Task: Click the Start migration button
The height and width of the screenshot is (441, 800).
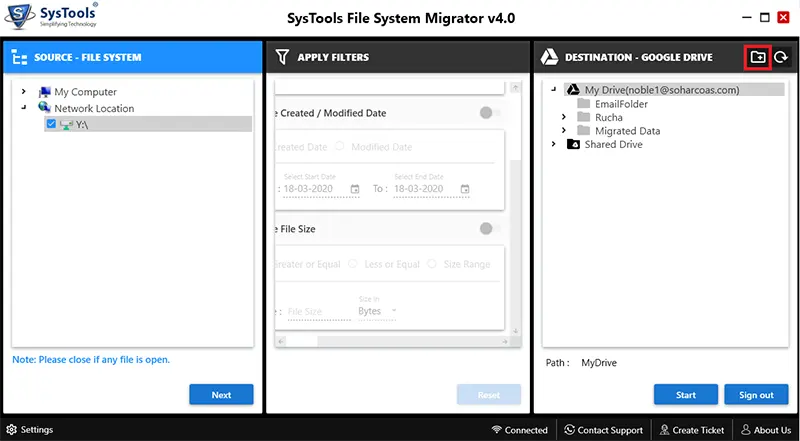Action: pyautogui.click(x=686, y=395)
